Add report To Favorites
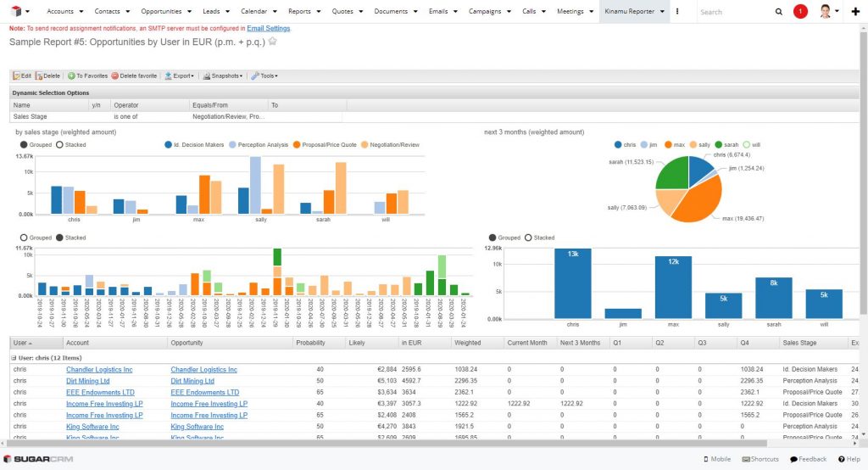The height and width of the screenshot is (470, 868). point(87,76)
